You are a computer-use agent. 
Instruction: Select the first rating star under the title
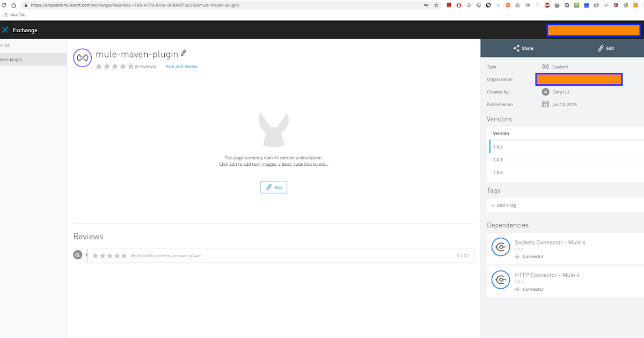tap(99, 67)
